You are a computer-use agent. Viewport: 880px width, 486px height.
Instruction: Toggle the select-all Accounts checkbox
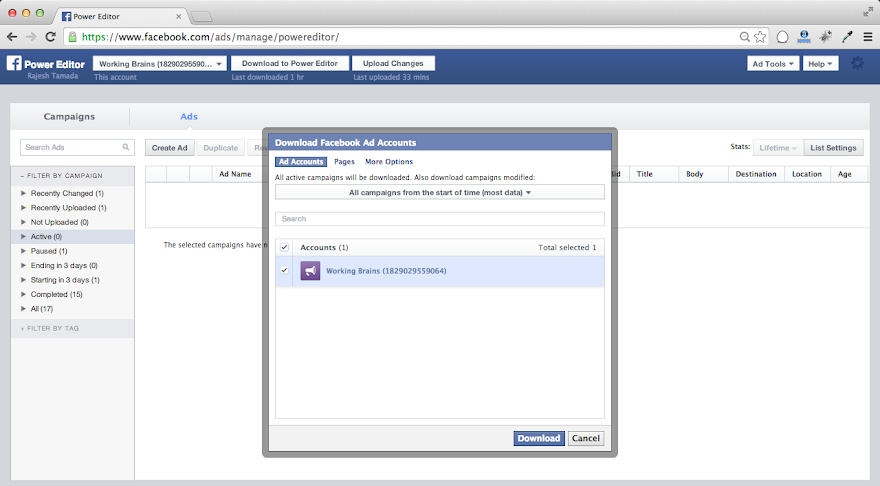(x=285, y=247)
